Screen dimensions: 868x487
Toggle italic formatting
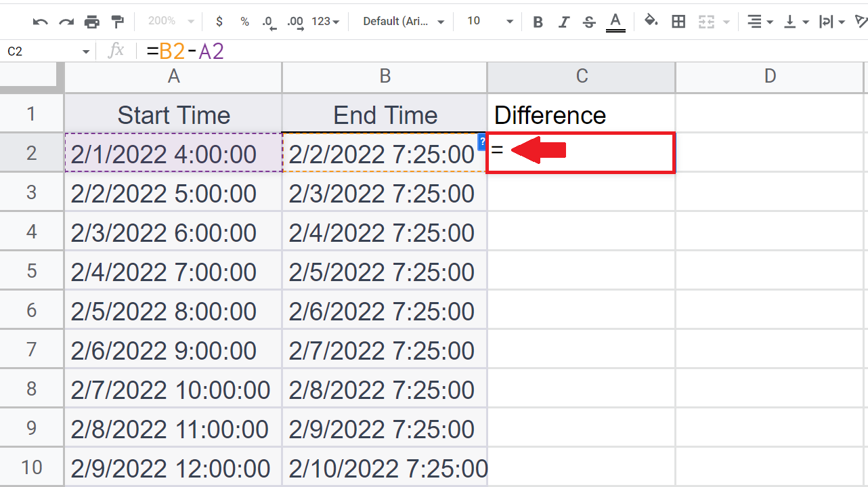click(563, 22)
